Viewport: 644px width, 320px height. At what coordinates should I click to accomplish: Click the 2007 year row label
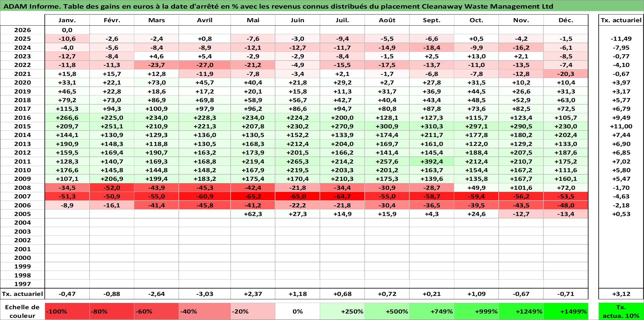click(x=23, y=196)
